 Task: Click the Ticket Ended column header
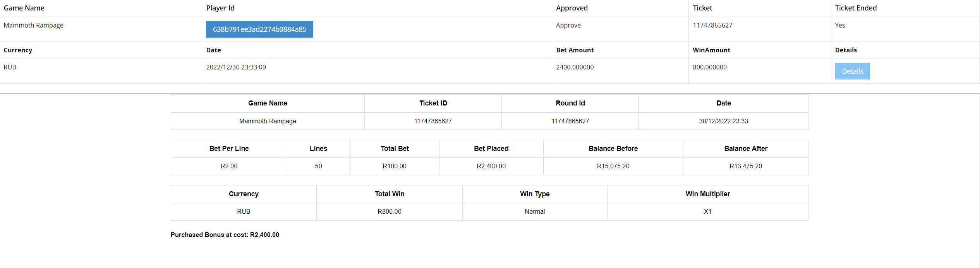pos(856,8)
